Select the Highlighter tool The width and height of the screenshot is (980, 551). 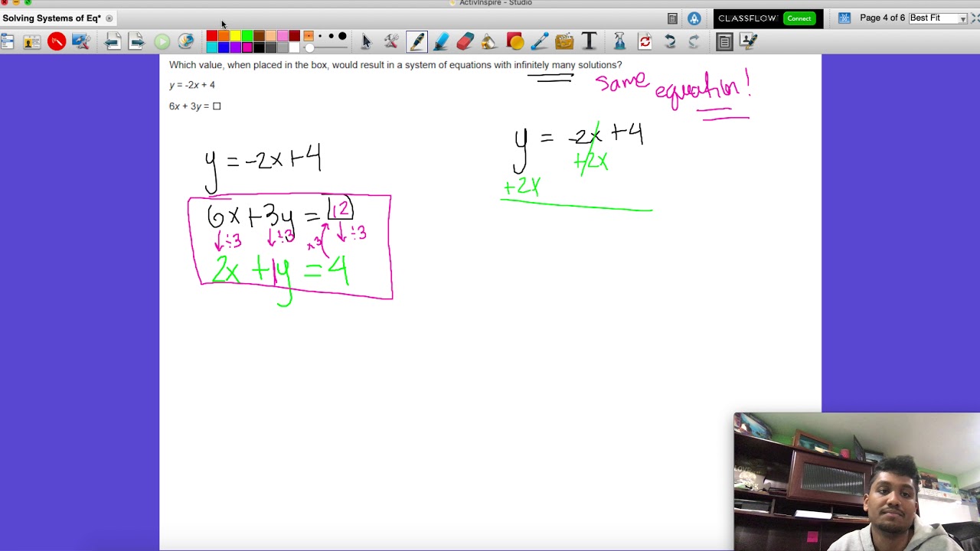(x=441, y=41)
